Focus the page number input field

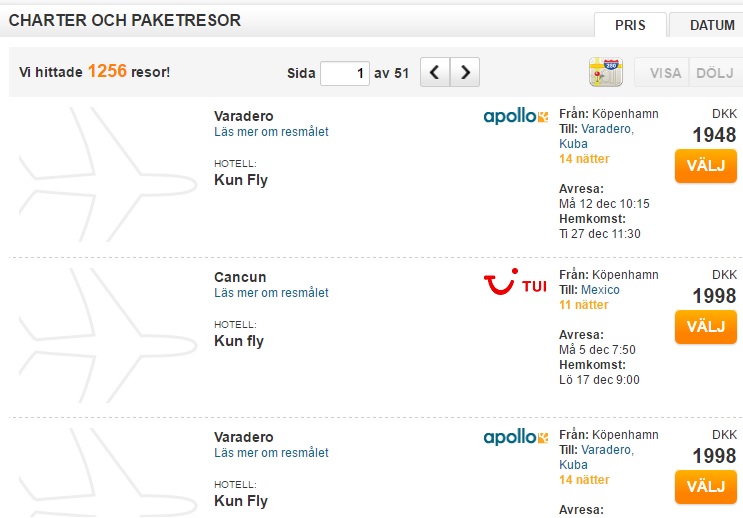[x=345, y=73]
